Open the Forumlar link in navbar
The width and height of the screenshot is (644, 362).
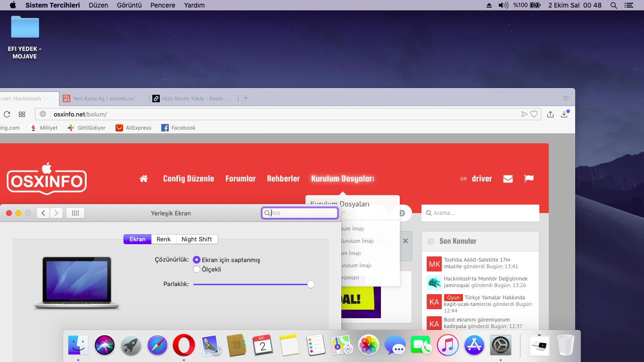(x=240, y=179)
